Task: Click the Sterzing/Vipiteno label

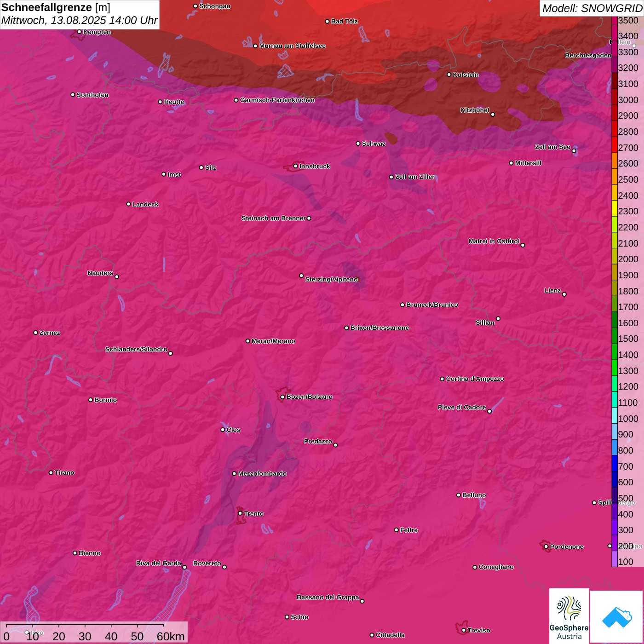Action: 331,279
